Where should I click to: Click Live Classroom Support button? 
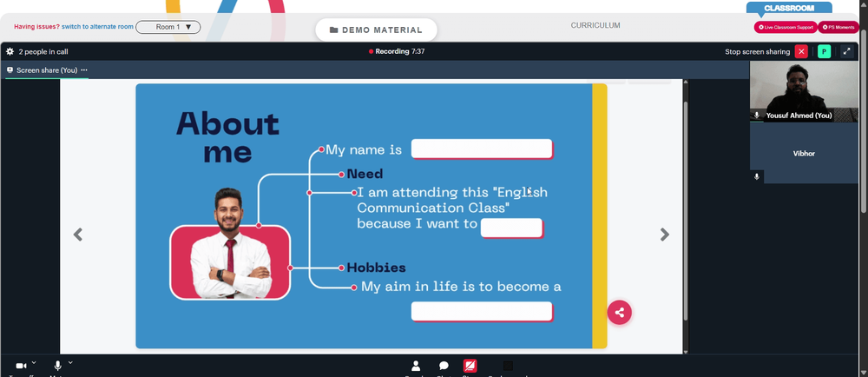786,27
